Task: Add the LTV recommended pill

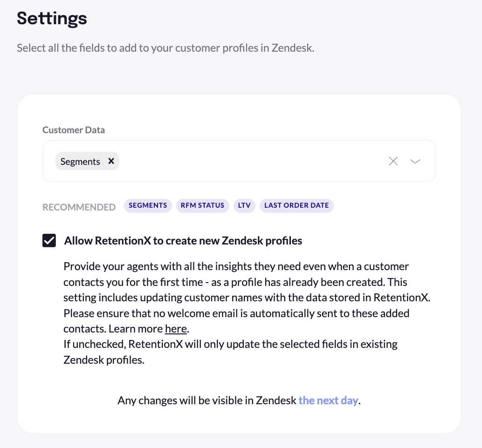Action: click(244, 205)
